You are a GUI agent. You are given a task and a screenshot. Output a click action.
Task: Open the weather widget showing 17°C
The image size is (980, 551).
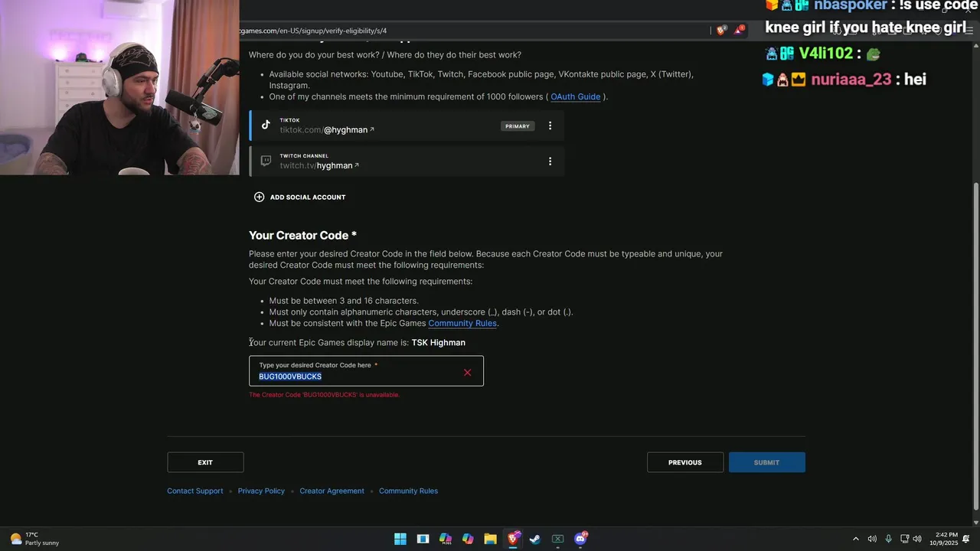34,539
